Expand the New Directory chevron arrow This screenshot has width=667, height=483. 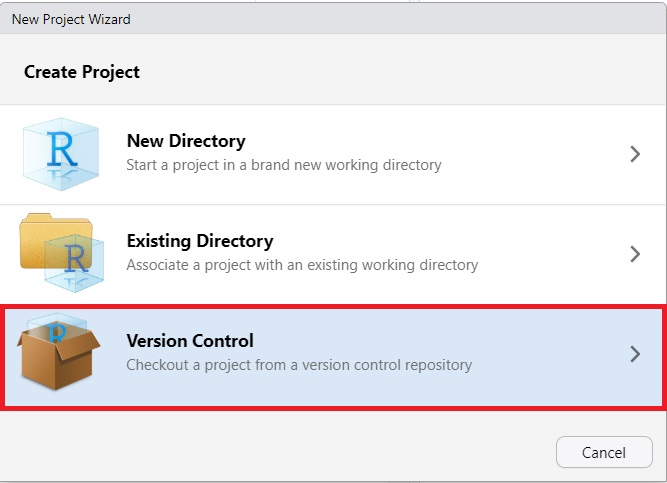click(635, 154)
